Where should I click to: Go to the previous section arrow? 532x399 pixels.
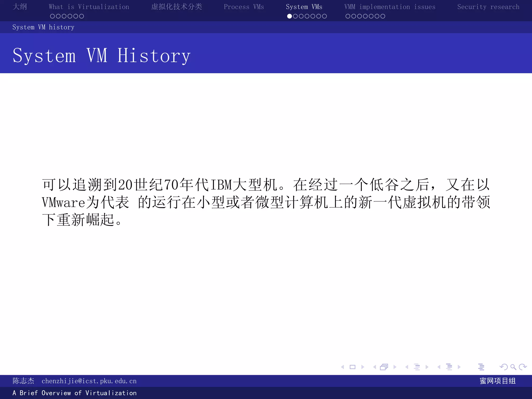[x=439, y=367]
